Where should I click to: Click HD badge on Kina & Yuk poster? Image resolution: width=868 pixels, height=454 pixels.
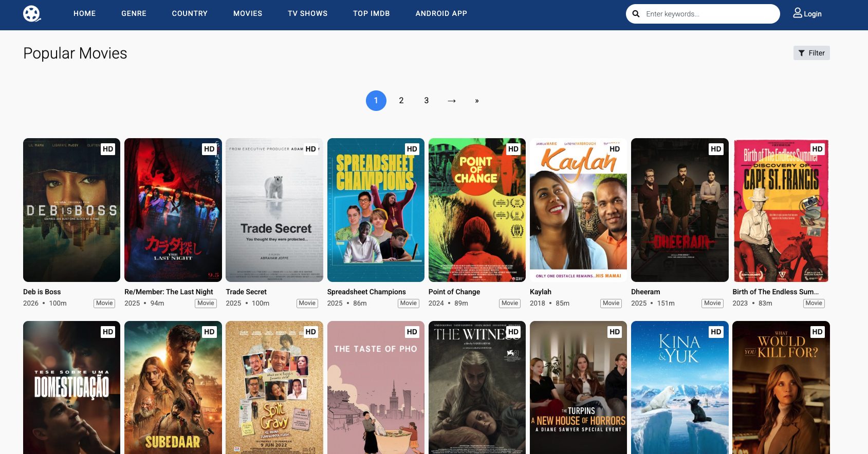pyautogui.click(x=716, y=332)
